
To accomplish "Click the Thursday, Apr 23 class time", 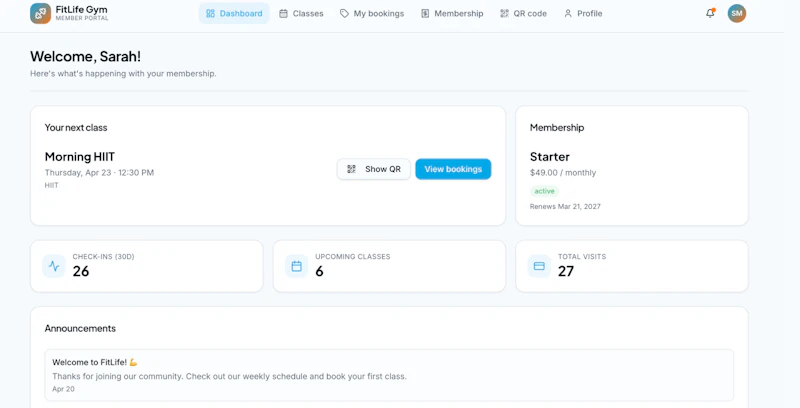I will 99,173.
